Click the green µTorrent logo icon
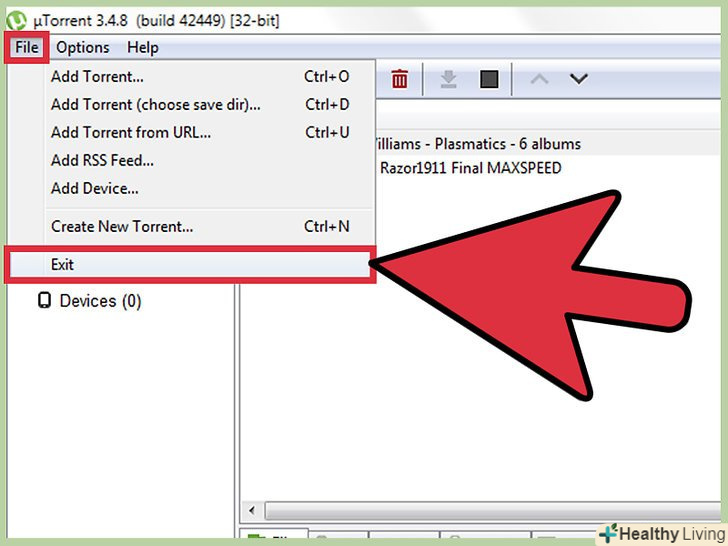 coord(16,20)
